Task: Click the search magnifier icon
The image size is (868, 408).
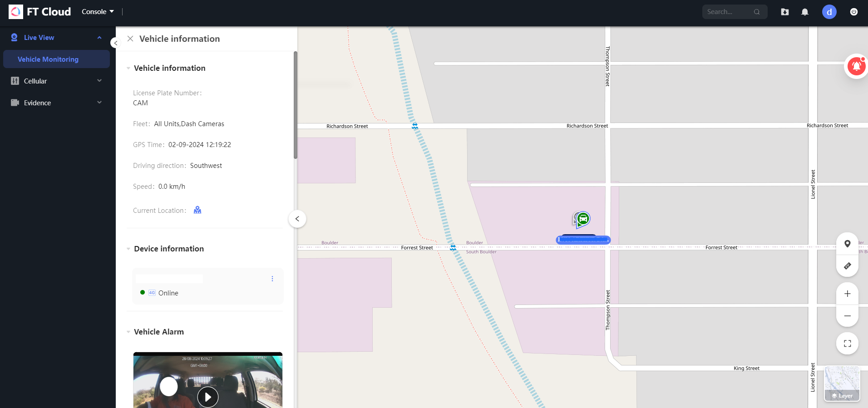Action: [757, 12]
